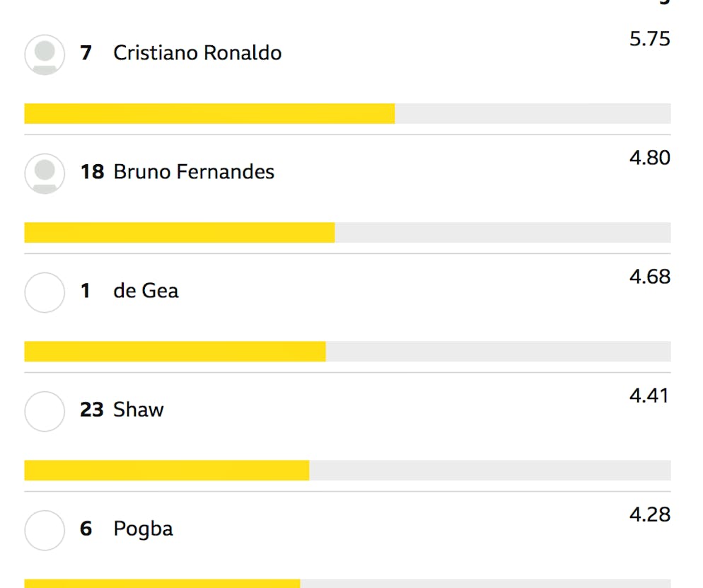Click Cristiano Ronaldo's yellow rating bar
The width and height of the screenshot is (703, 588).
tap(209, 113)
